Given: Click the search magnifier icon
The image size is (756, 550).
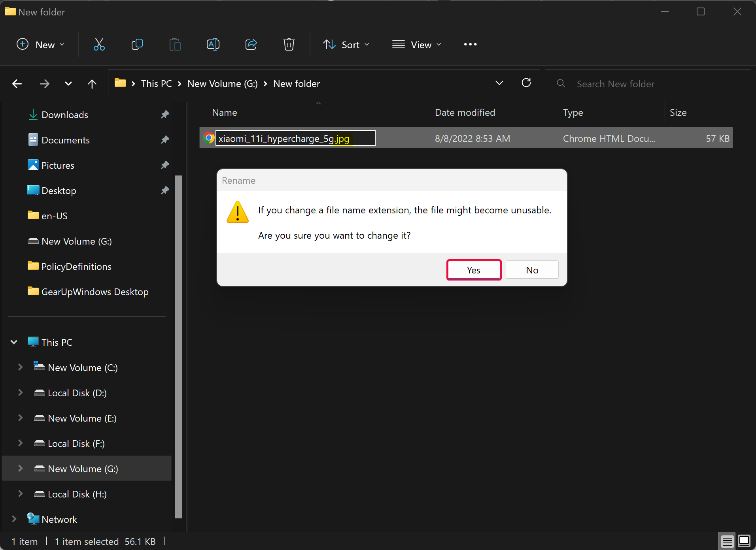Looking at the screenshot, I should (561, 83).
